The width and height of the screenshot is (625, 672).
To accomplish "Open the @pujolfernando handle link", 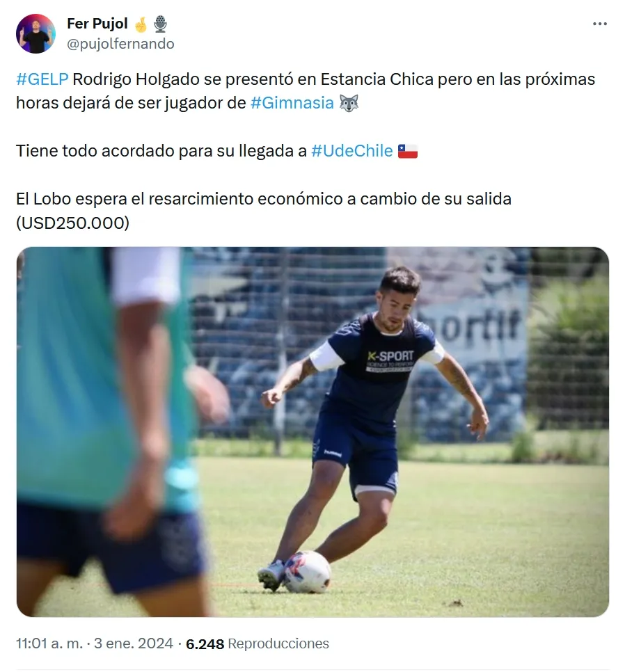I will click(120, 44).
